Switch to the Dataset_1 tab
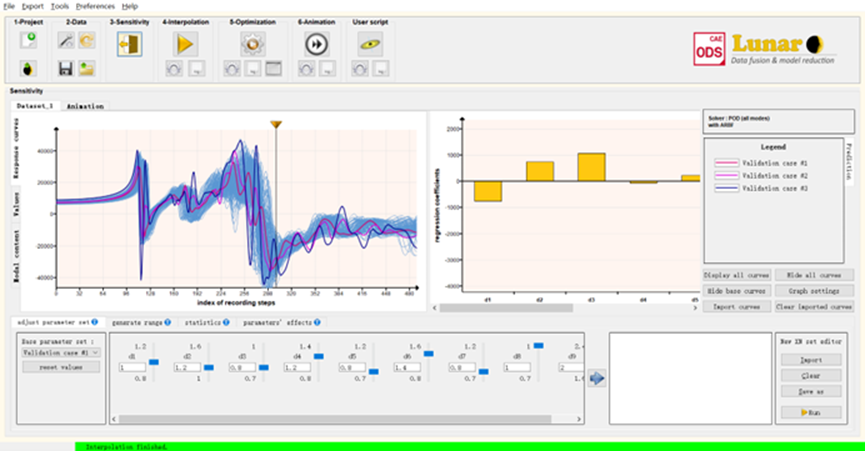Screen dimensions: 865x451 35,106
